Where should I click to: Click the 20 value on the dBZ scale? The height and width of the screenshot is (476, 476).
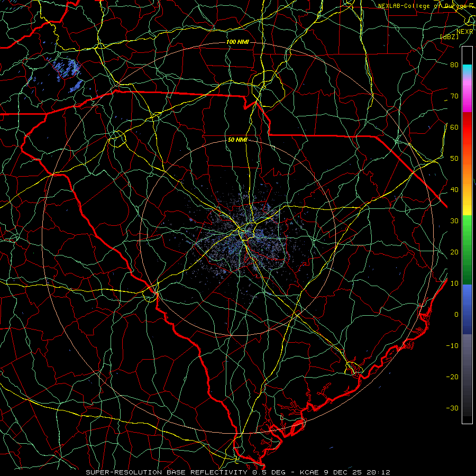454,252
